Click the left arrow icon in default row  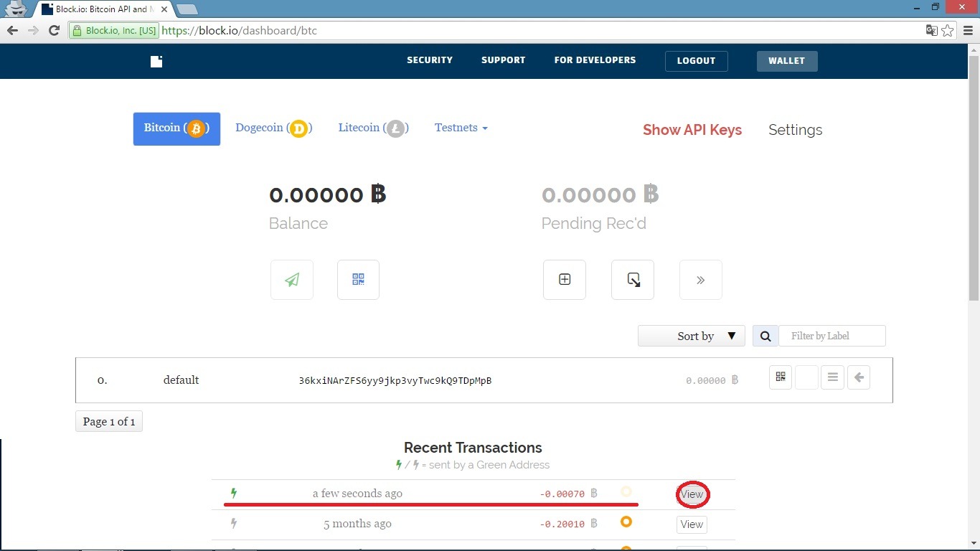point(859,377)
